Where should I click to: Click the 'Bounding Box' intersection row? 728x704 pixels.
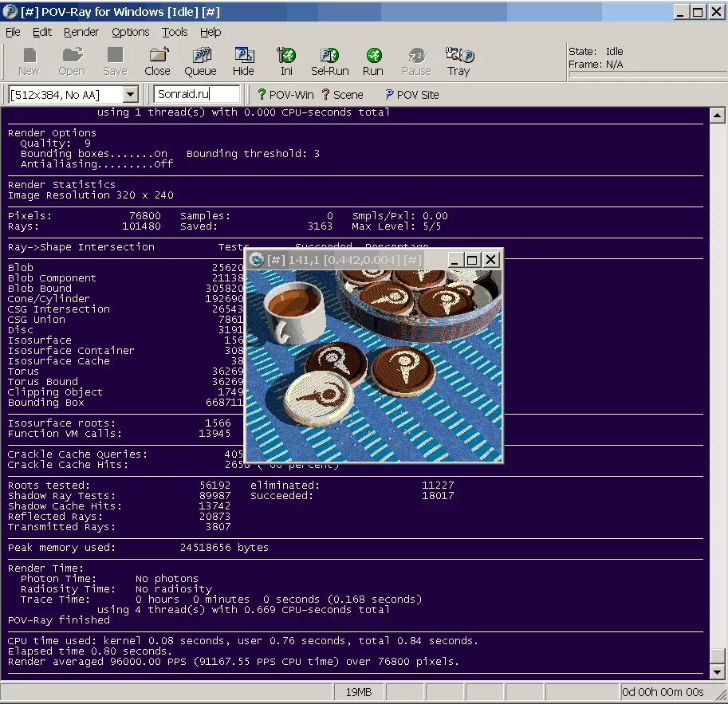[125, 403]
